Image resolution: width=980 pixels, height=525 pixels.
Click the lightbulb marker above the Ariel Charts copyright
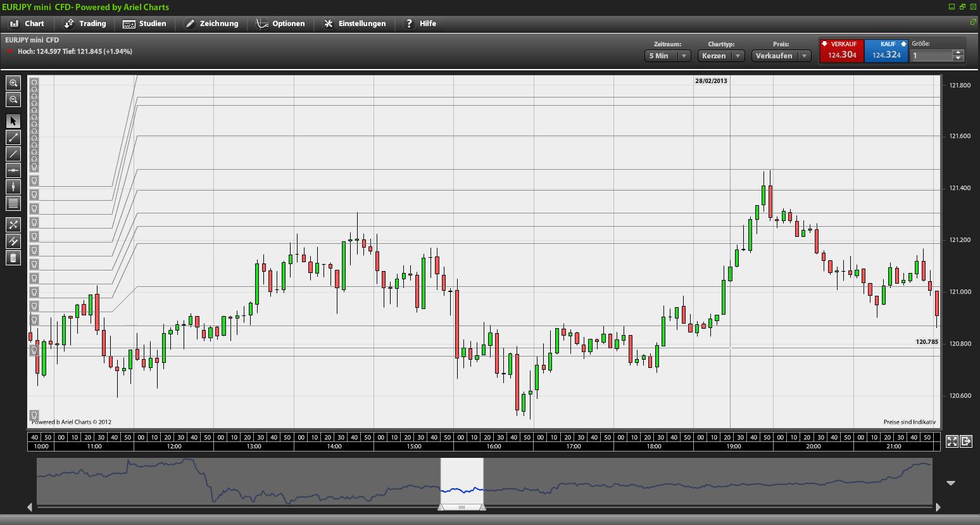point(34,415)
